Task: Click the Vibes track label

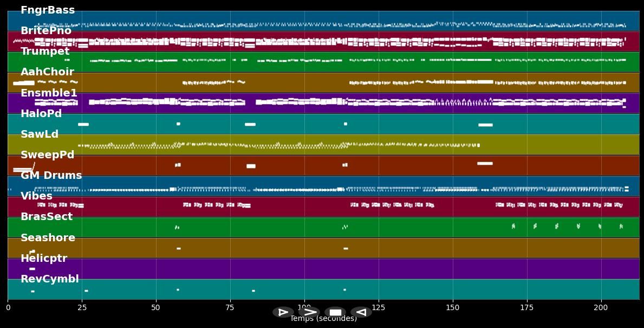Action: point(36,196)
